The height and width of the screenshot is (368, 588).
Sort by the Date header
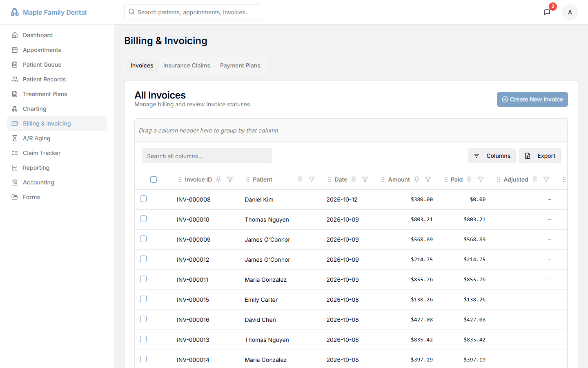tap(341, 180)
